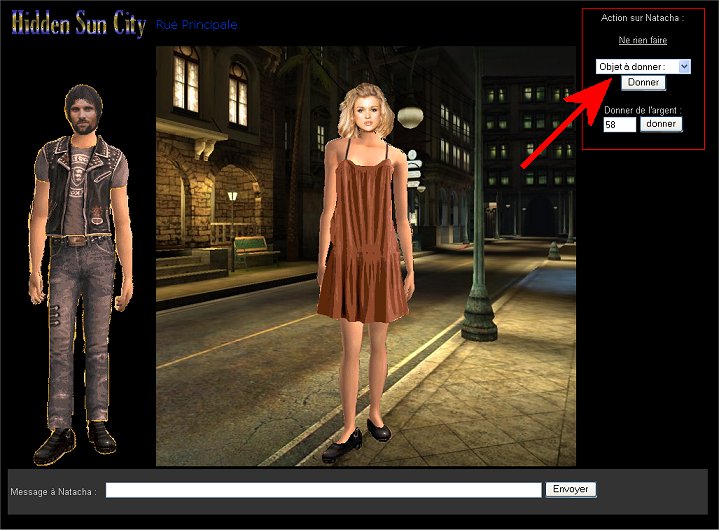Click the 'Message à Natacha :' label
Image resolution: width=719 pixels, height=530 pixels.
click(53, 491)
